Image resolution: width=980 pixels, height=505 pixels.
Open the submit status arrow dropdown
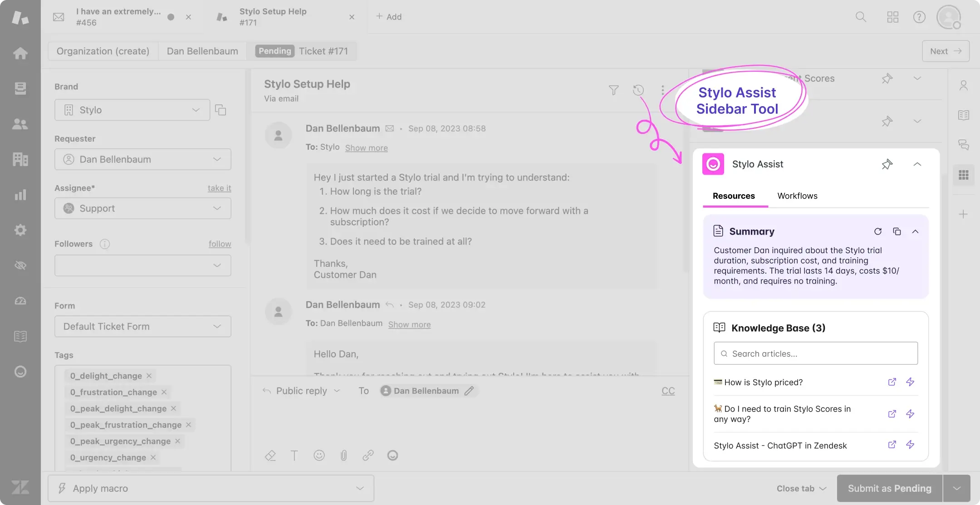click(956, 488)
